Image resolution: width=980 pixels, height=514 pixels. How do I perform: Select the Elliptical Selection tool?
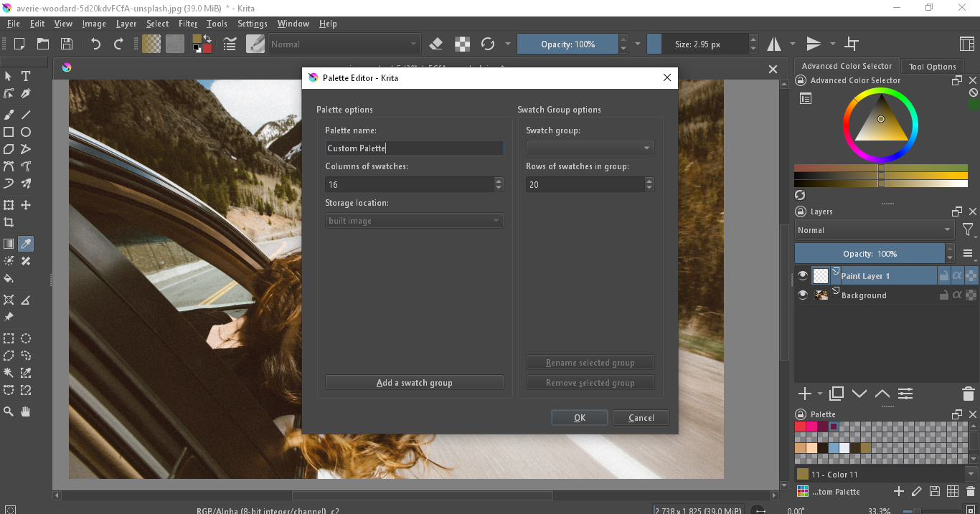[x=26, y=338]
